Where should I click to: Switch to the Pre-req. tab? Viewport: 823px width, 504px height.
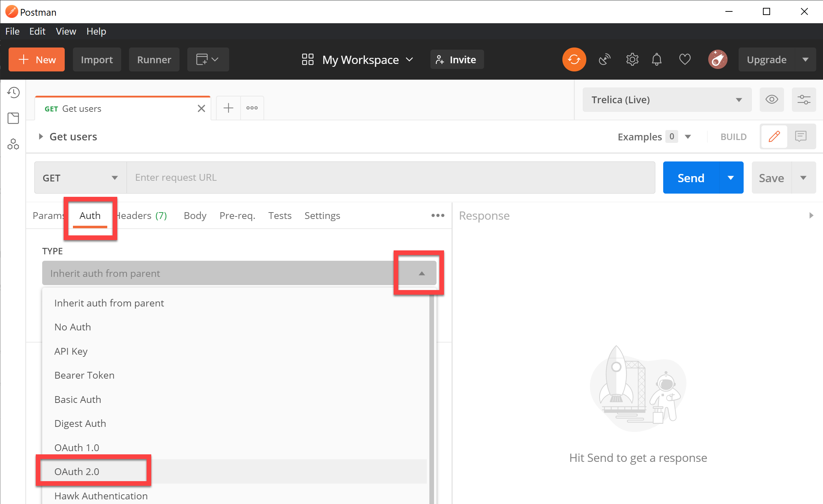[x=237, y=215]
